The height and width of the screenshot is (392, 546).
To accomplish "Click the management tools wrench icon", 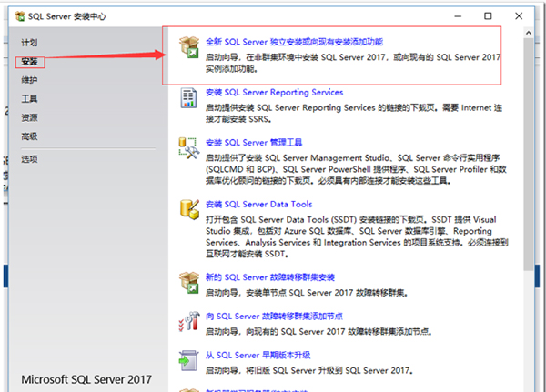I will pos(188,148).
